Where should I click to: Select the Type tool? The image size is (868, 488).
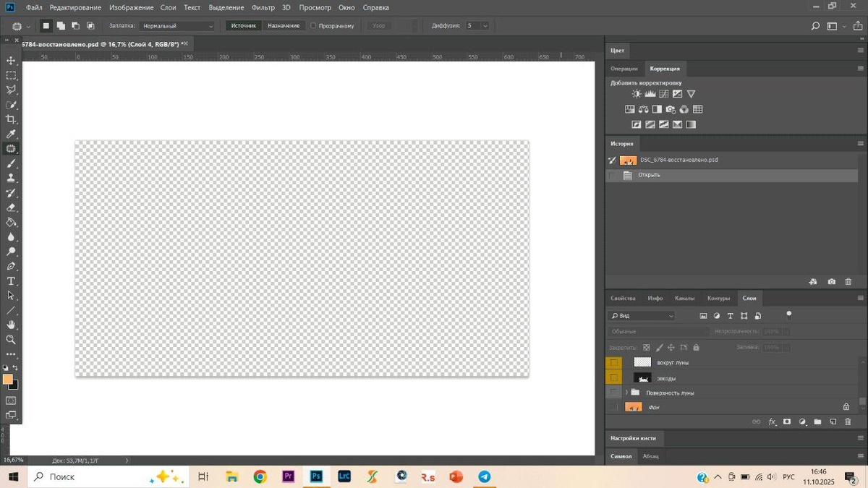click(x=11, y=281)
